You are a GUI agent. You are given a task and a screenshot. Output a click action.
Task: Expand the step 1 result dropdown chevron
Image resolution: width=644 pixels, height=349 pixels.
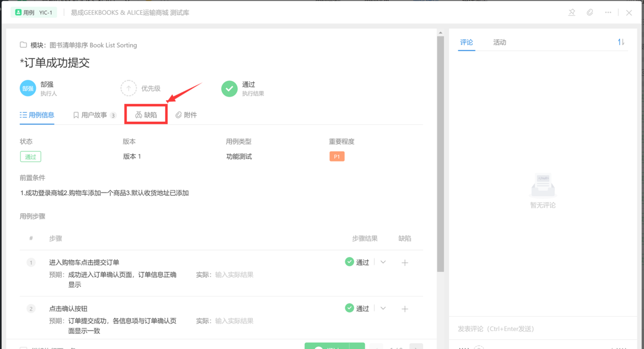pos(383,262)
